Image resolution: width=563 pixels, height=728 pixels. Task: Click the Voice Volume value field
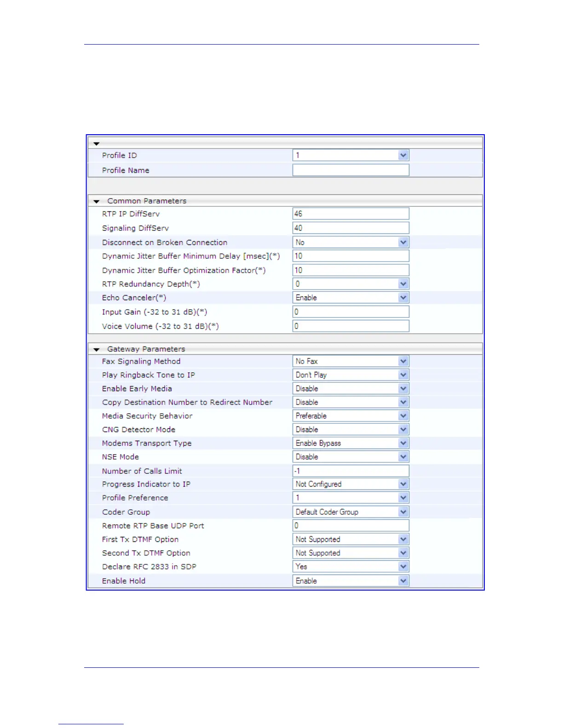350,326
